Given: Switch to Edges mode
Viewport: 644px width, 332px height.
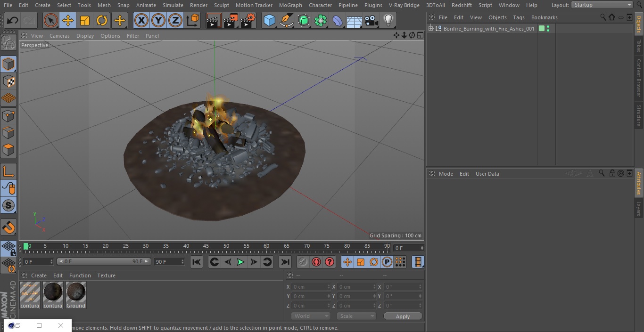Looking at the screenshot, I should coord(8,132).
